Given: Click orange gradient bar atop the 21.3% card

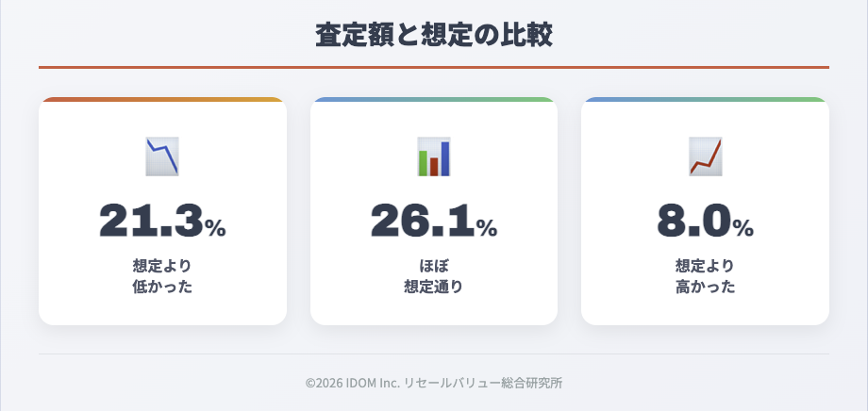Looking at the screenshot, I should pyautogui.click(x=162, y=99).
